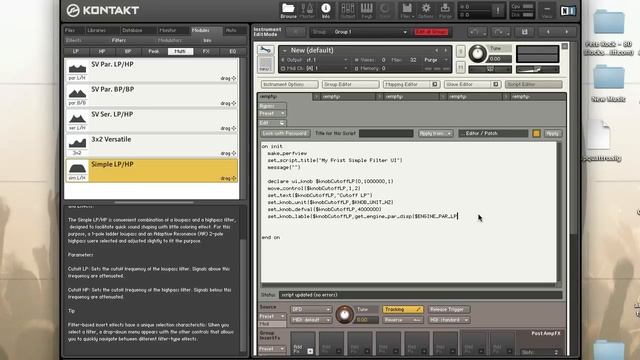
Task: Toggle the Tracking button
Action: [x=403, y=309]
